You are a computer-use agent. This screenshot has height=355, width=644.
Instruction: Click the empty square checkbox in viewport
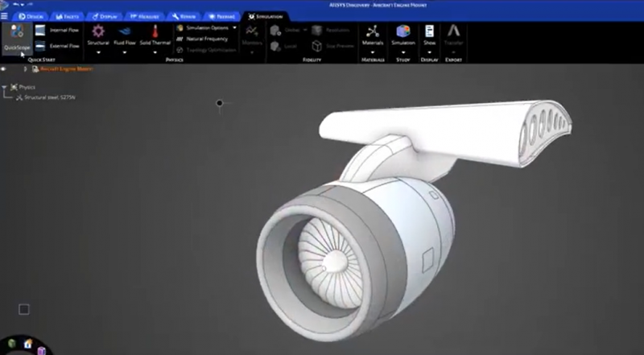24,309
